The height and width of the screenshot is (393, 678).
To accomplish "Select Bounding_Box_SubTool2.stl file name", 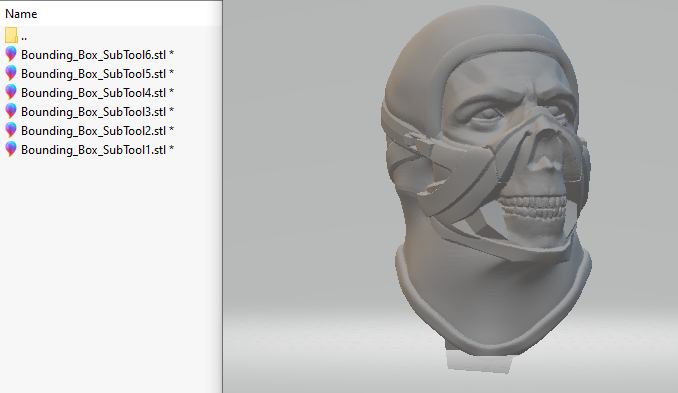I will (x=97, y=131).
